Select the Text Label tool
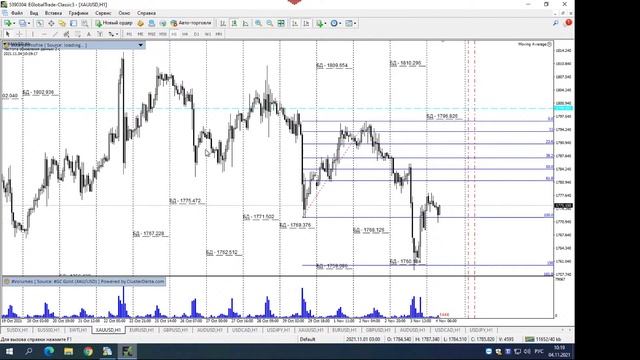Viewport: 640px width, 360px height. pos(100,34)
